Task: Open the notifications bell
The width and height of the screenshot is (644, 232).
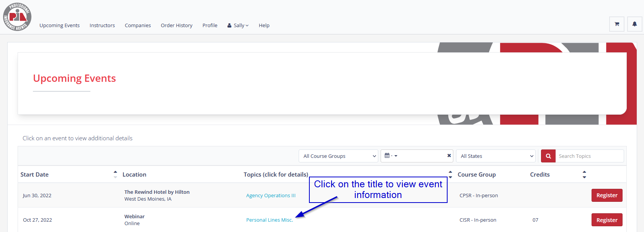Action: (634, 24)
